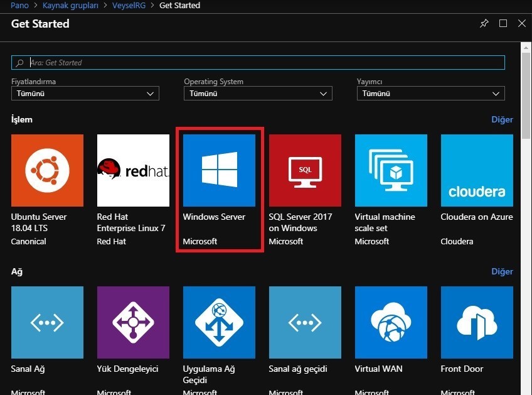Open the Ubuntu Server 18.04 LTS tile icon
Viewport: 532px width, 395px height.
coord(47,170)
